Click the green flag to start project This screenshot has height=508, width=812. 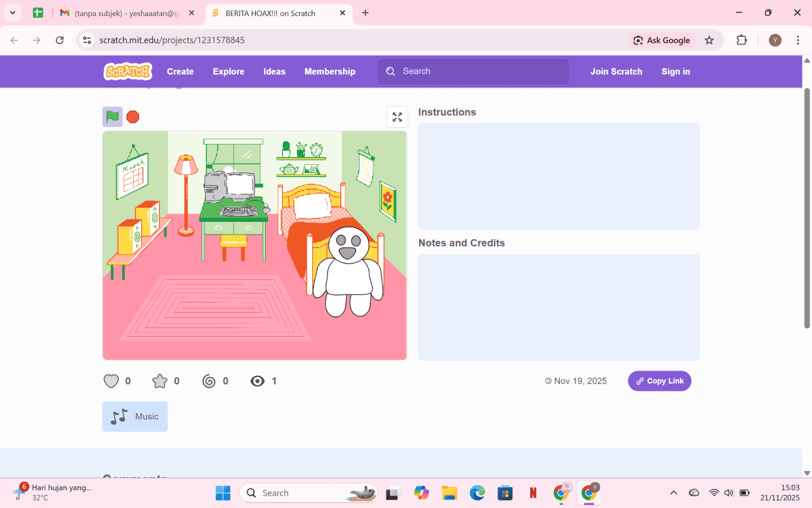tap(112, 117)
